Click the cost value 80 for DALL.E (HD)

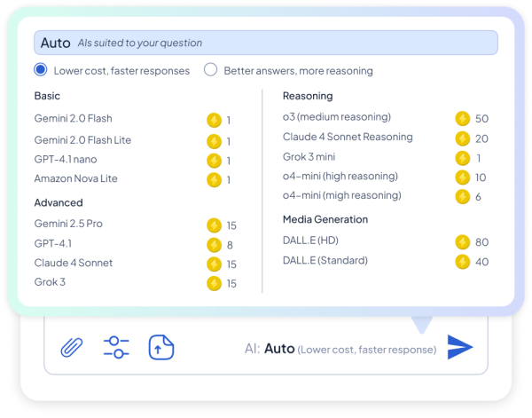pos(481,242)
